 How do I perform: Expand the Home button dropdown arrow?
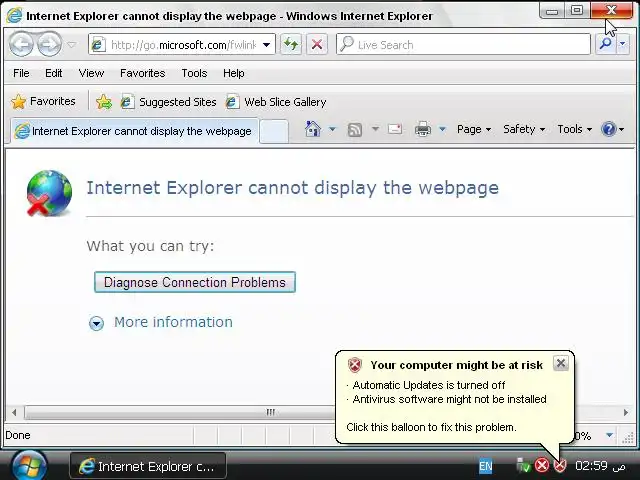tap(332, 129)
